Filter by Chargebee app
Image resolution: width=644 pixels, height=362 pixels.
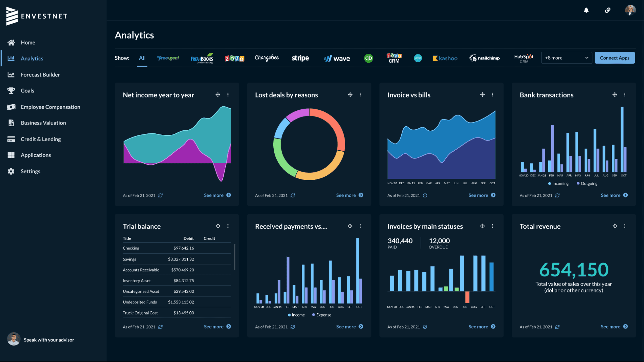[267, 58]
